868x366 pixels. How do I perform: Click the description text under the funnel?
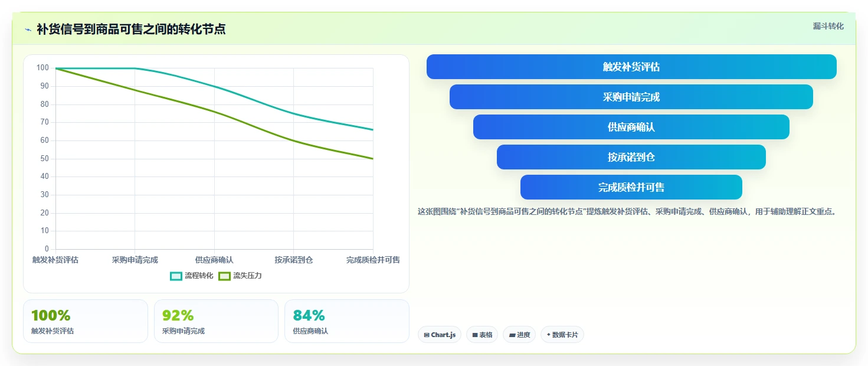(x=627, y=211)
